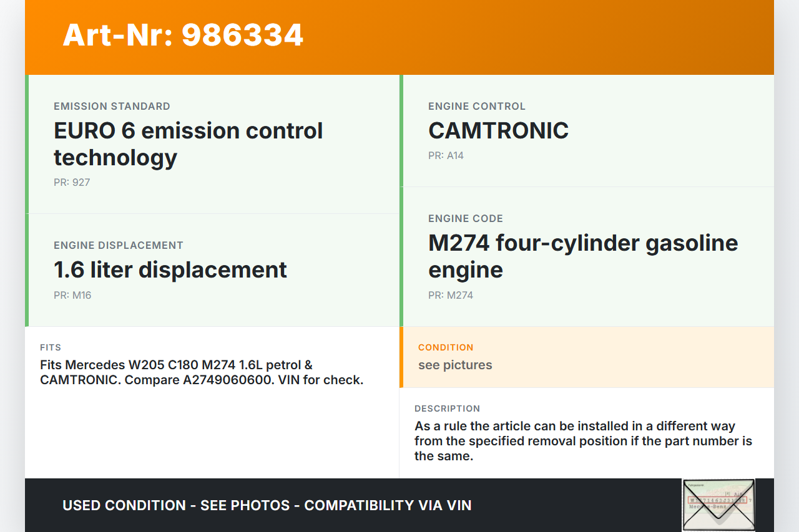Image resolution: width=799 pixels, height=532 pixels.
Task: Select the EURO 6 emission control technology card
Action: tap(212, 145)
